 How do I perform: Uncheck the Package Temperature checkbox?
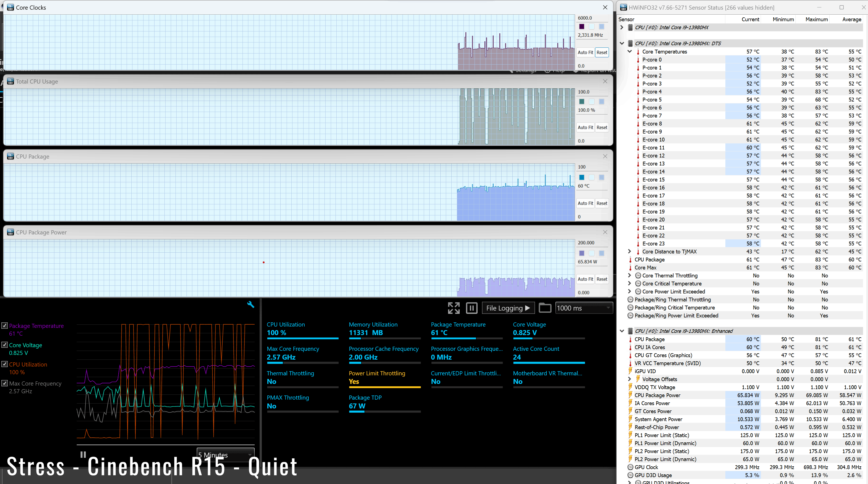(5, 326)
